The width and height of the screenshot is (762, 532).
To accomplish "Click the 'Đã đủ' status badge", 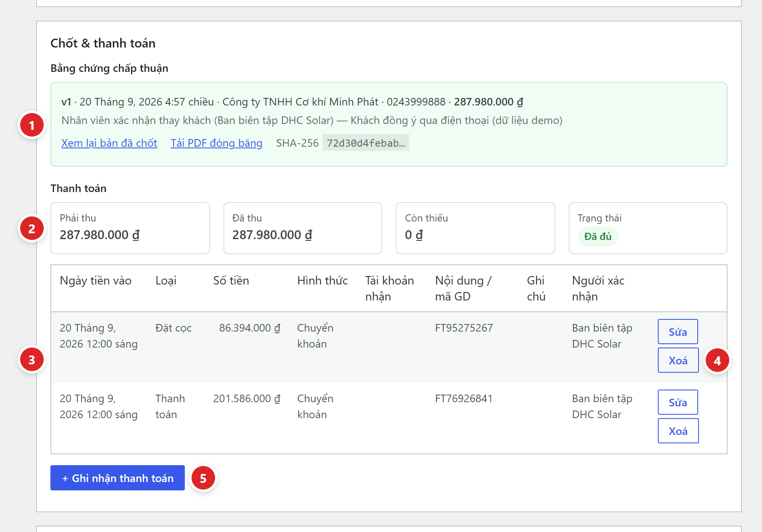I will click(597, 237).
